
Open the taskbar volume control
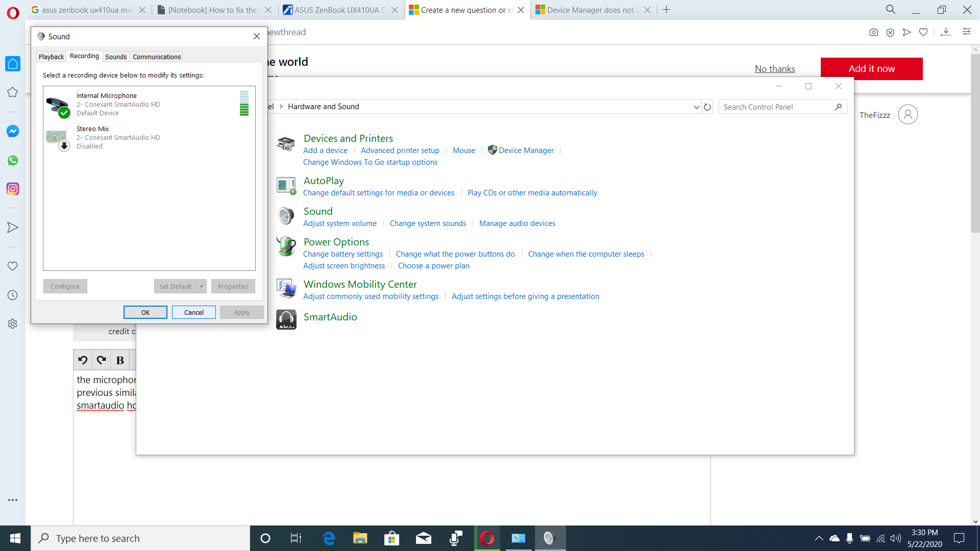coord(896,538)
